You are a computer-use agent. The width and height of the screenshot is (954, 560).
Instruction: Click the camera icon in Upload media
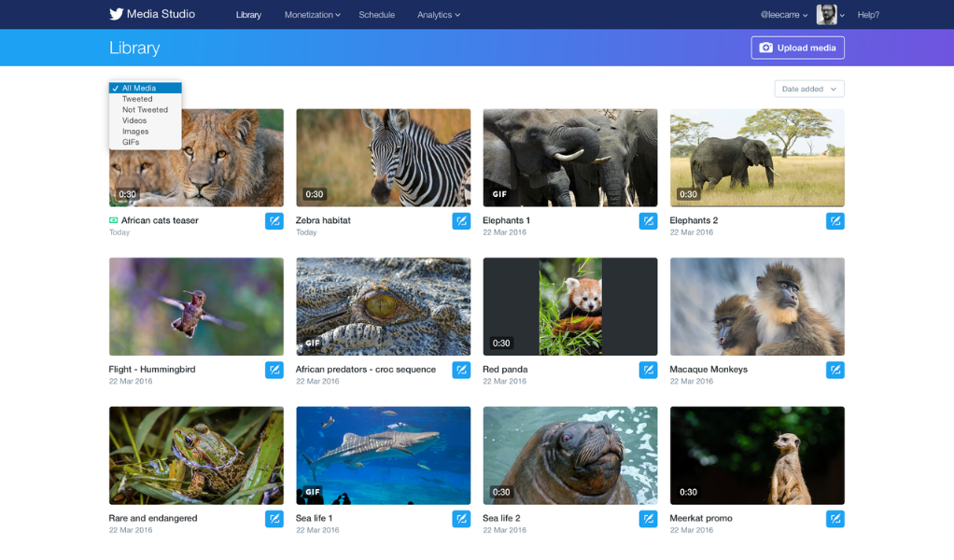pos(766,47)
